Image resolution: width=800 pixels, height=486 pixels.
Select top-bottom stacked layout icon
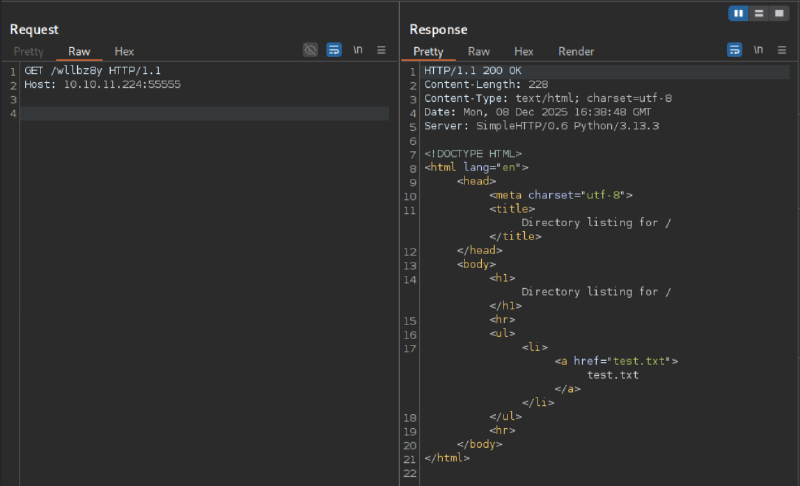(759, 13)
